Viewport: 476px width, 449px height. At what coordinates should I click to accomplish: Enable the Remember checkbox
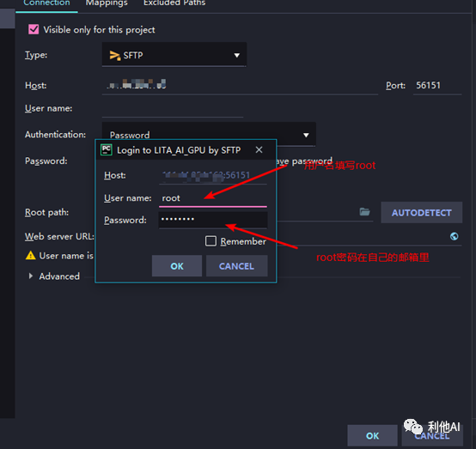pyautogui.click(x=211, y=241)
